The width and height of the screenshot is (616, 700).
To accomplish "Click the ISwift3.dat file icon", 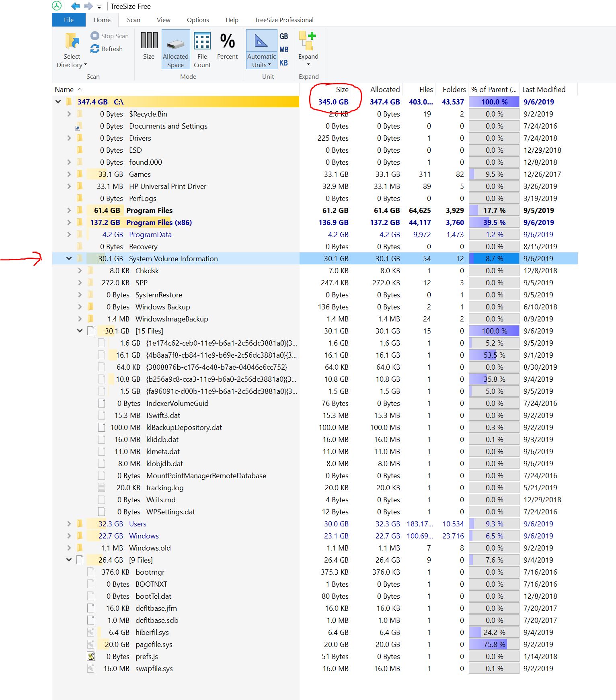I will pos(102,415).
